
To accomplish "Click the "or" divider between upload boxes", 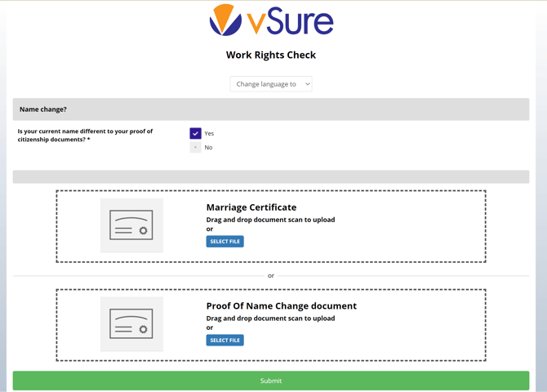I will (x=271, y=276).
